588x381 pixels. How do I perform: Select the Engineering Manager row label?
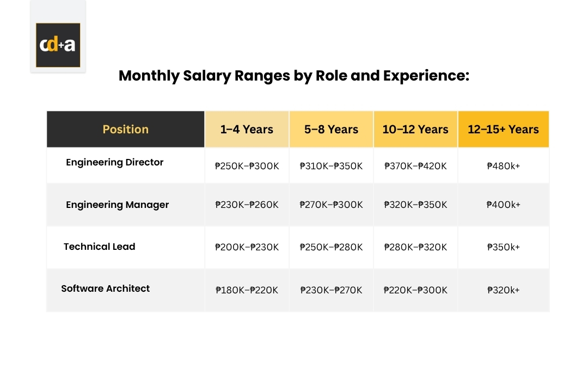tap(118, 205)
